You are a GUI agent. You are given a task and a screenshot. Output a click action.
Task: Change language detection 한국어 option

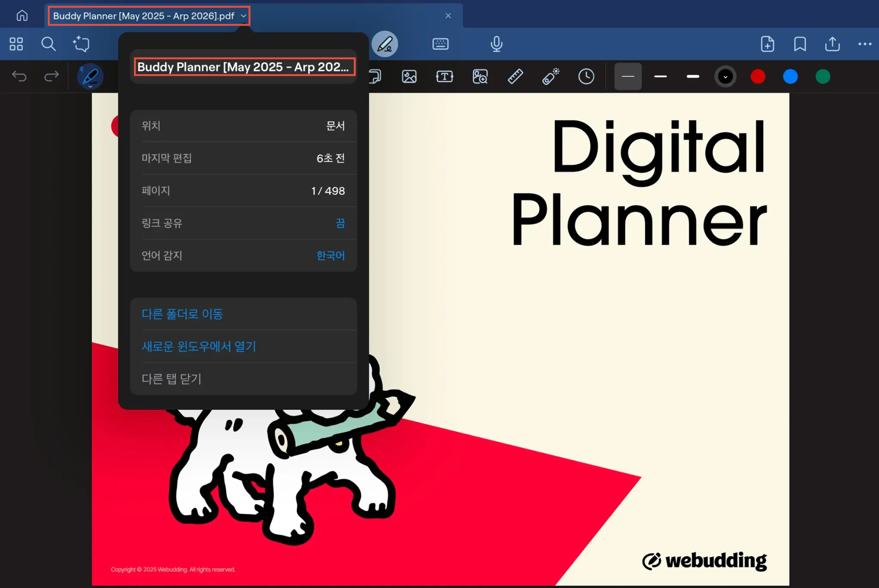pyautogui.click(x=330, y=256)
